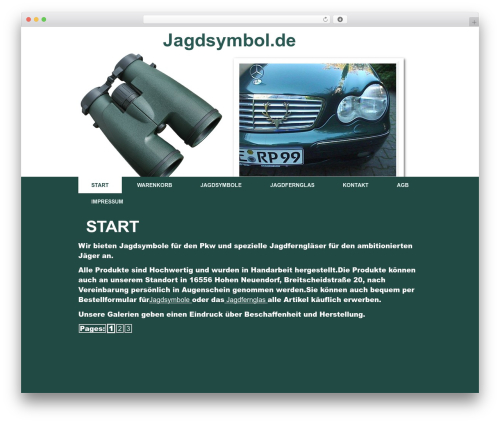
Task: Click the Mercedes car grille photo
Action: click(318, 119)
